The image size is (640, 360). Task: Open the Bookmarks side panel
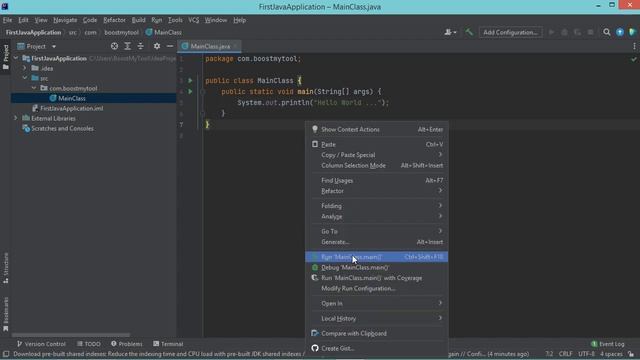6,313
